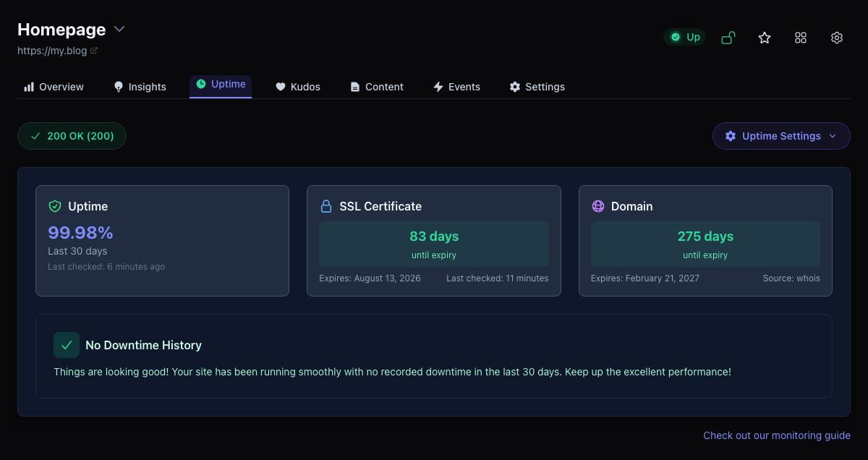Click the "Domain" card title
The height and width of the screenshot is (460, 868).
pos(632,206)
